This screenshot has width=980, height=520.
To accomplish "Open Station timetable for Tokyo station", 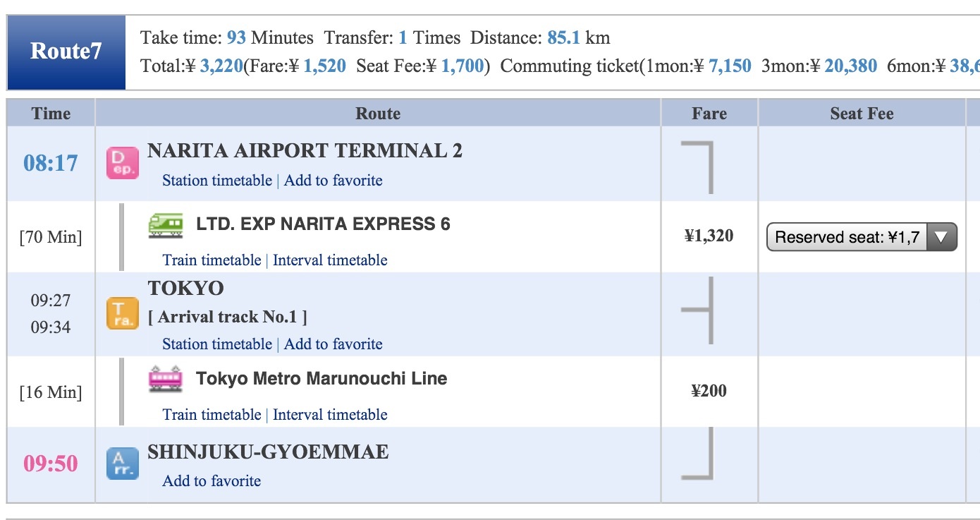I will [x=216, y=344].
